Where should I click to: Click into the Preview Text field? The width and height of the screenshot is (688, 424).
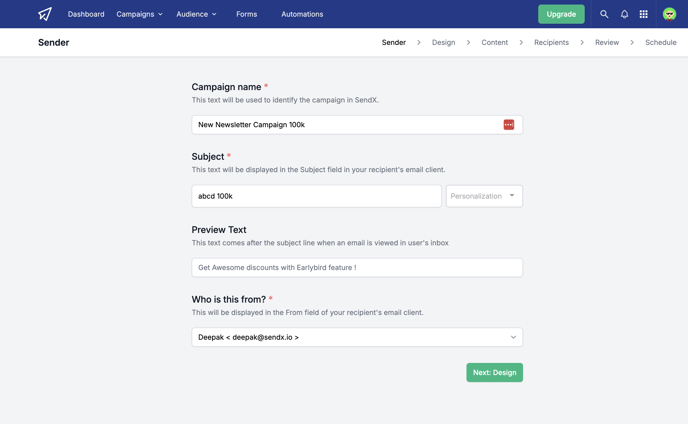[x=357, y=267]
